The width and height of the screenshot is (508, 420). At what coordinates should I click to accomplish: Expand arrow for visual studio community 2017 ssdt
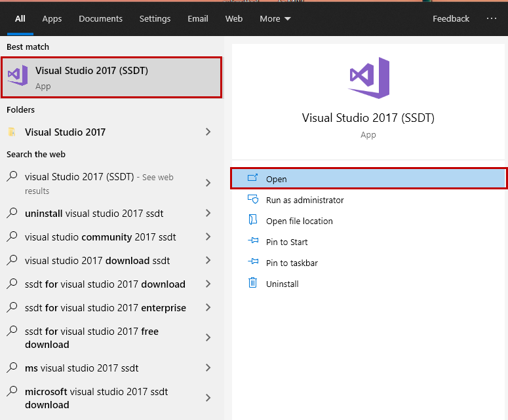pos(208,237)
